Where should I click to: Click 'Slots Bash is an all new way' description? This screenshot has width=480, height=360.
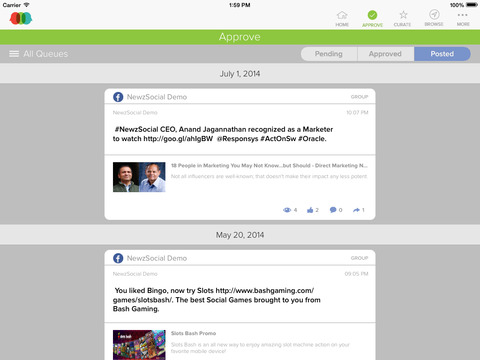260,348
